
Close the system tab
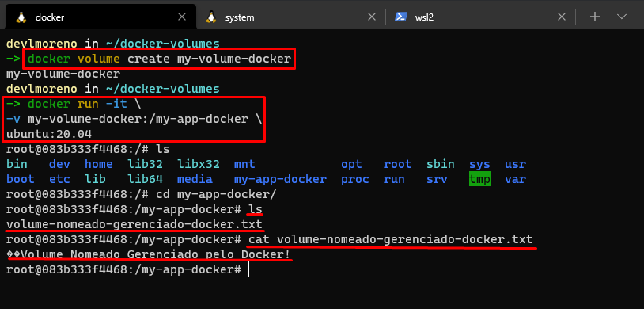[x=371, y=17]
